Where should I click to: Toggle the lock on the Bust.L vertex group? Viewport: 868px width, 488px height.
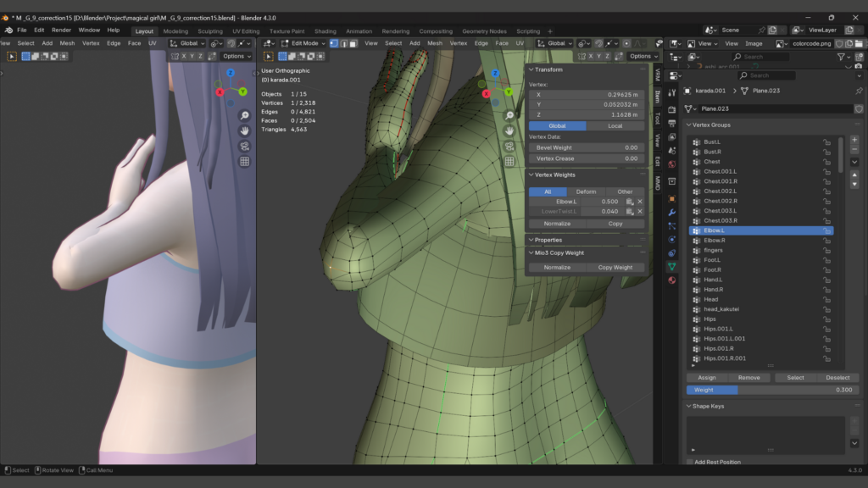click(x=826, y=141)
